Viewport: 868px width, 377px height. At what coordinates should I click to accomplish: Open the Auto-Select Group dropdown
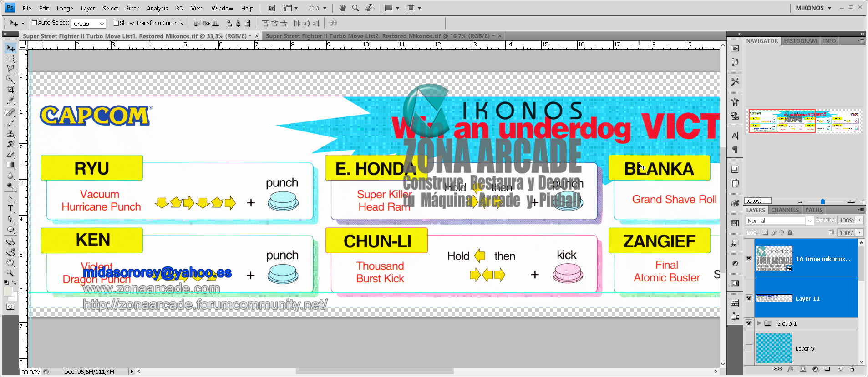pyautogui.click(x=89, y=24)
